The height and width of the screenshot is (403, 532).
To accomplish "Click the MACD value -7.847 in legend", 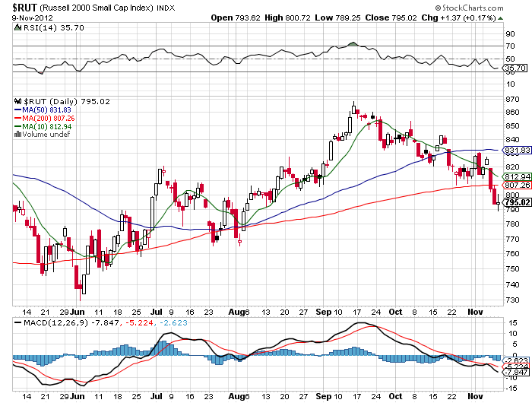I will (105, 322).
